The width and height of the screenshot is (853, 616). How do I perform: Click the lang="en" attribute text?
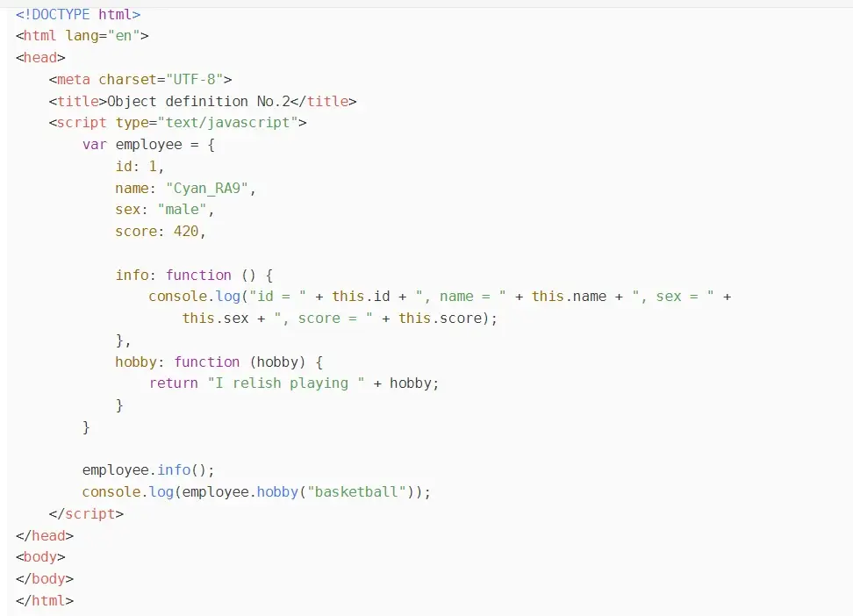point(103,36)
